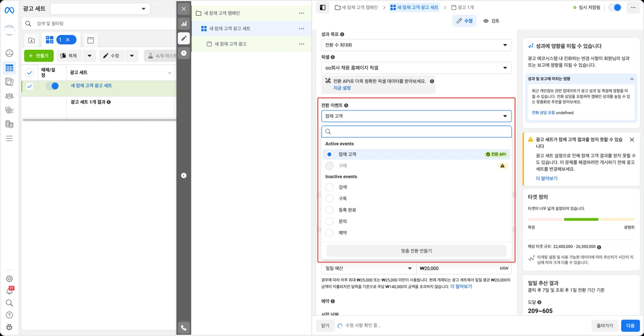
Task: Clear the 1 selected filter pill
Action: [68, 40]
